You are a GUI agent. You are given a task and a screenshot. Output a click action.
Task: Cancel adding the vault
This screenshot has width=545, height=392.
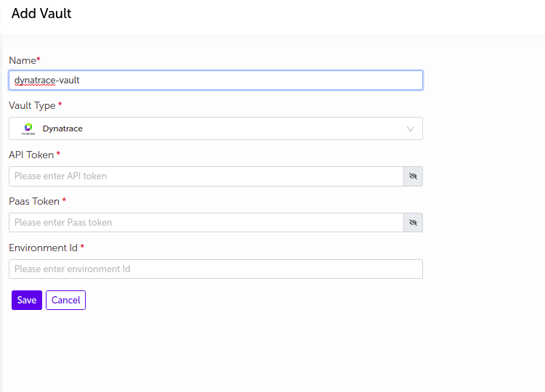65,300
